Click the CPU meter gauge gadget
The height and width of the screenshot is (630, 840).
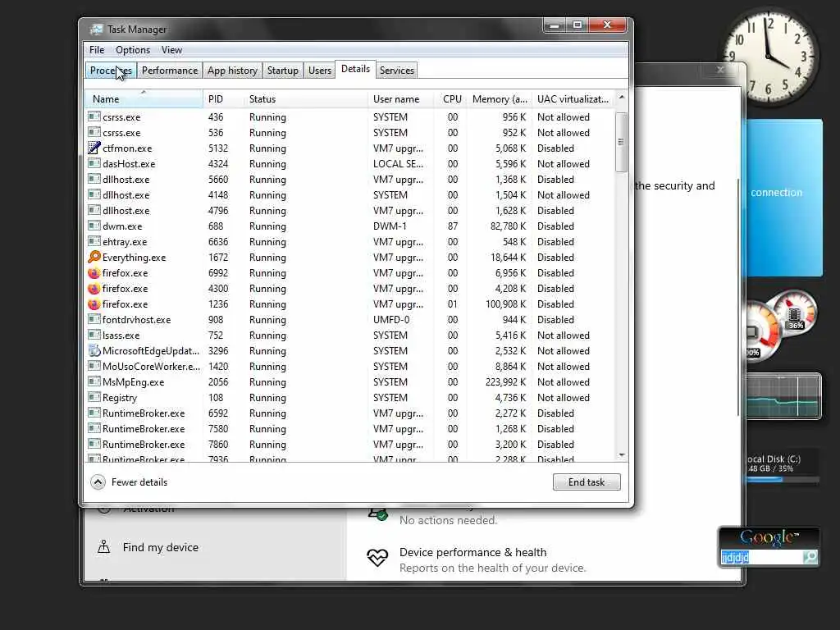tap(760, 332)
